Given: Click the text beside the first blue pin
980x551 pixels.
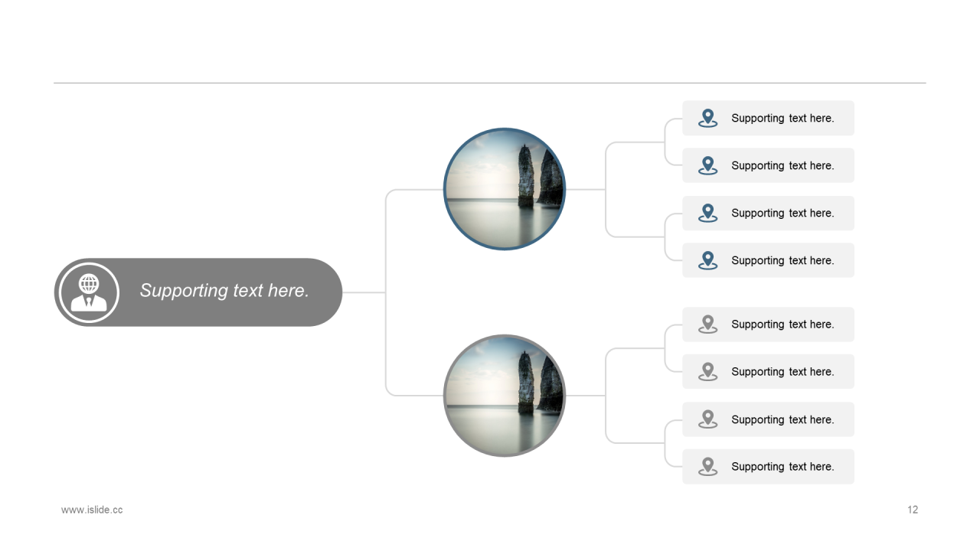Looking at the screenshot, I should [x=782, y=118].
